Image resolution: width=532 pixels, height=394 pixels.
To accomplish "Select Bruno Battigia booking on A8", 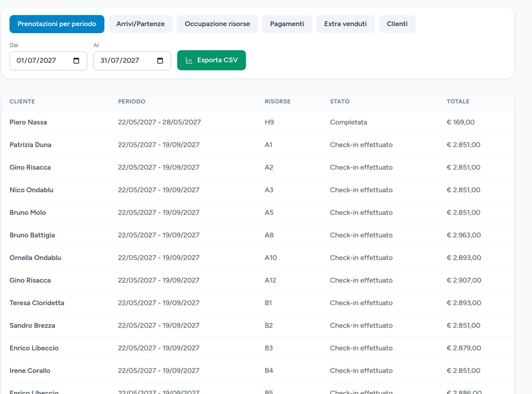I will click(258, 235).
